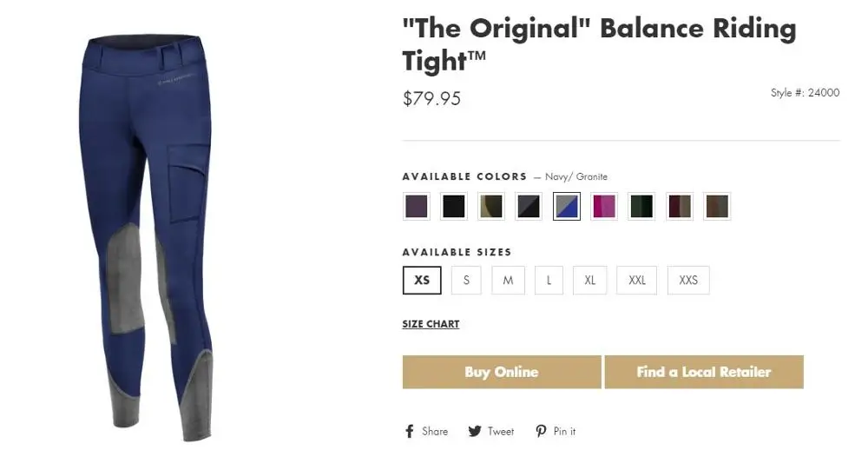Select size XXL
The height and width of the screenshot is (470, 868).
(x=637, y=281)
